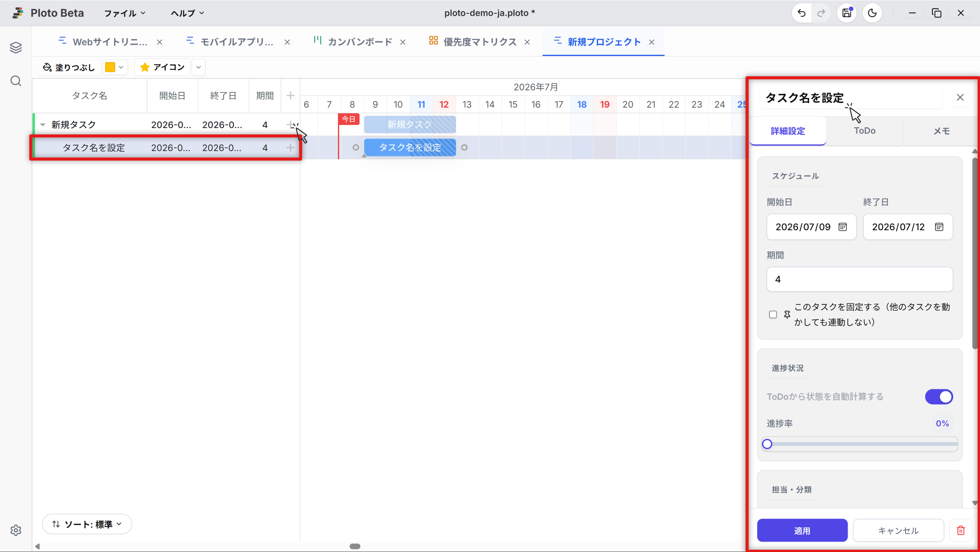The width and height of the screenshot is (980, 552).
Task: Toggle ToDoから状態を自動計算する switch
Action: 939,397
